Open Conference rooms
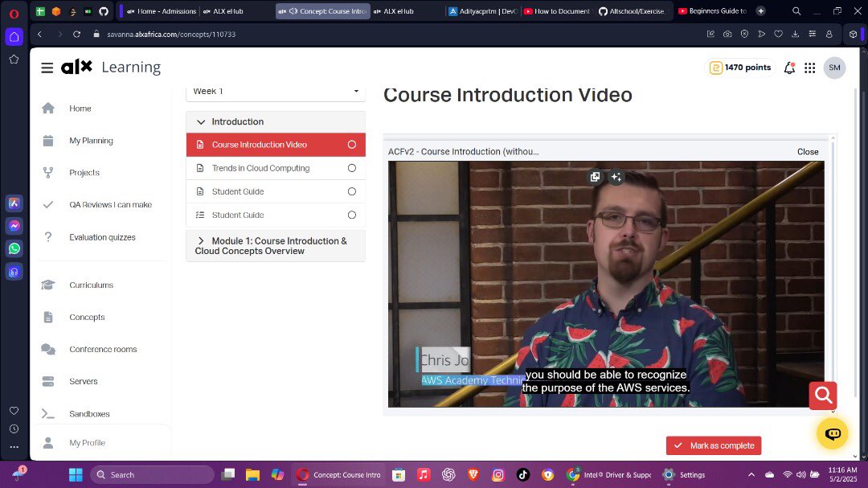Viewport: 868px width, 488px height. [x=103, y=350]
